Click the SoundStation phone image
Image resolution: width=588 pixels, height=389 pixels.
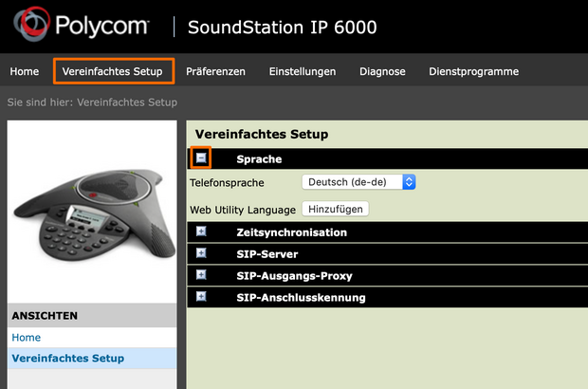coord(91,207)
